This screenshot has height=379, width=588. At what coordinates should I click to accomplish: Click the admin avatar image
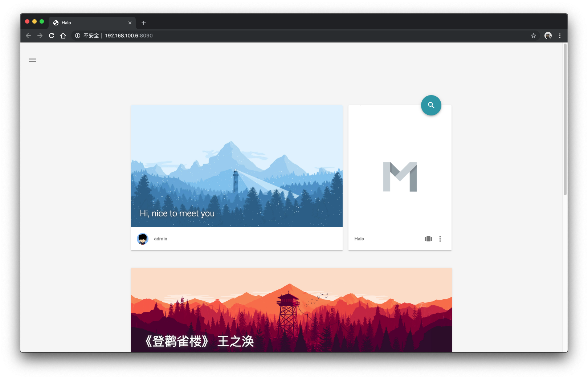[x=143, y=239]
